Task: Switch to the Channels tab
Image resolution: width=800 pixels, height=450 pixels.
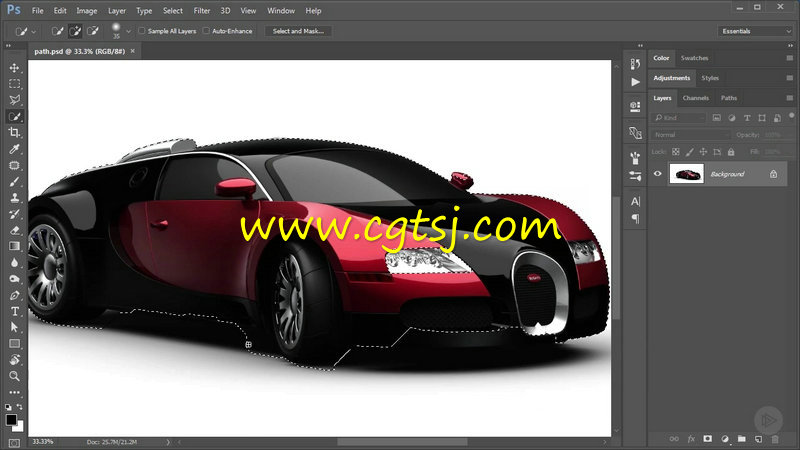Action: click(x=695, y=98)
